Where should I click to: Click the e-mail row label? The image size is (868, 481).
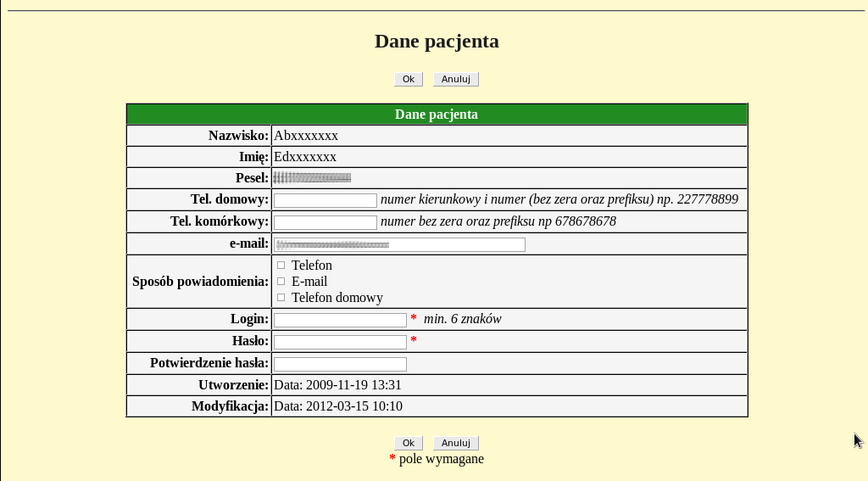tap(249, 243)
